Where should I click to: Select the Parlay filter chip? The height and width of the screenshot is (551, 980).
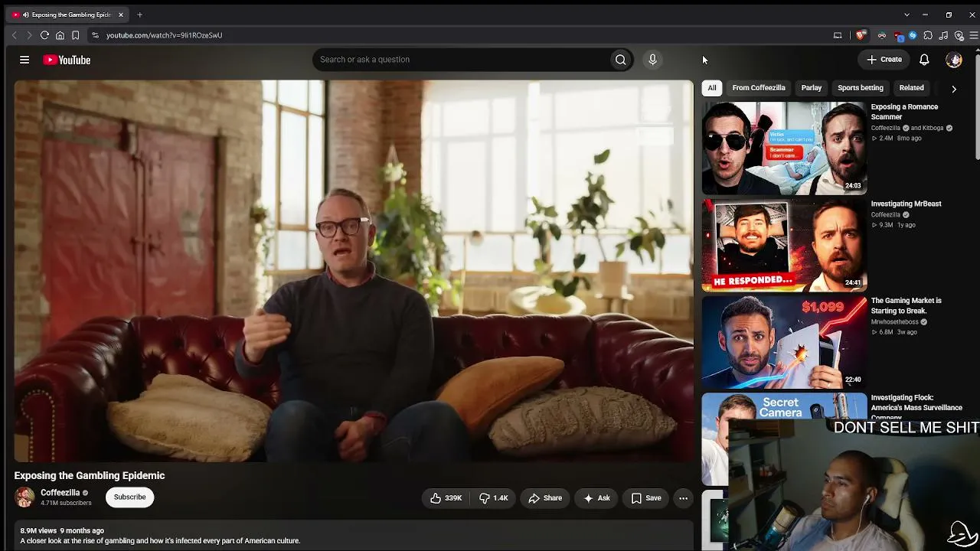tap(812, 88)
